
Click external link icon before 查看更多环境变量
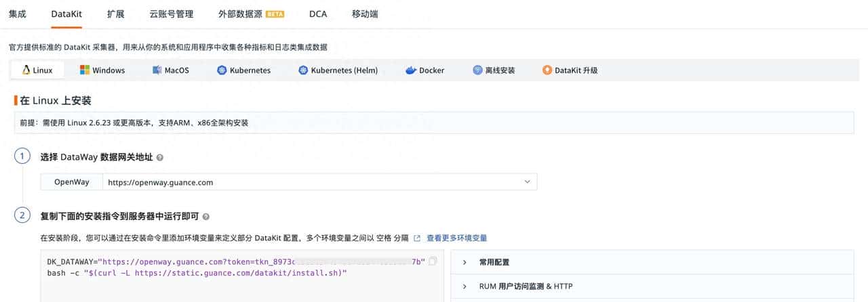(x=417, y=238)
